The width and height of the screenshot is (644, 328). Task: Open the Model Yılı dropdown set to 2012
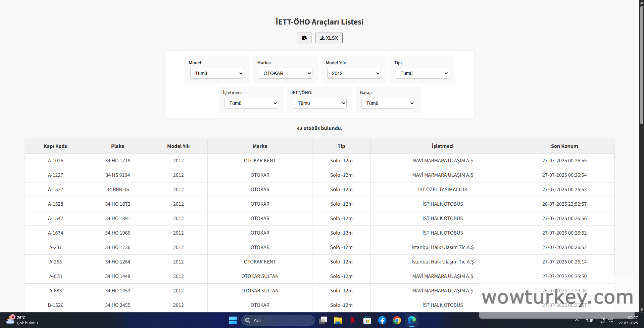coord(354,73)
